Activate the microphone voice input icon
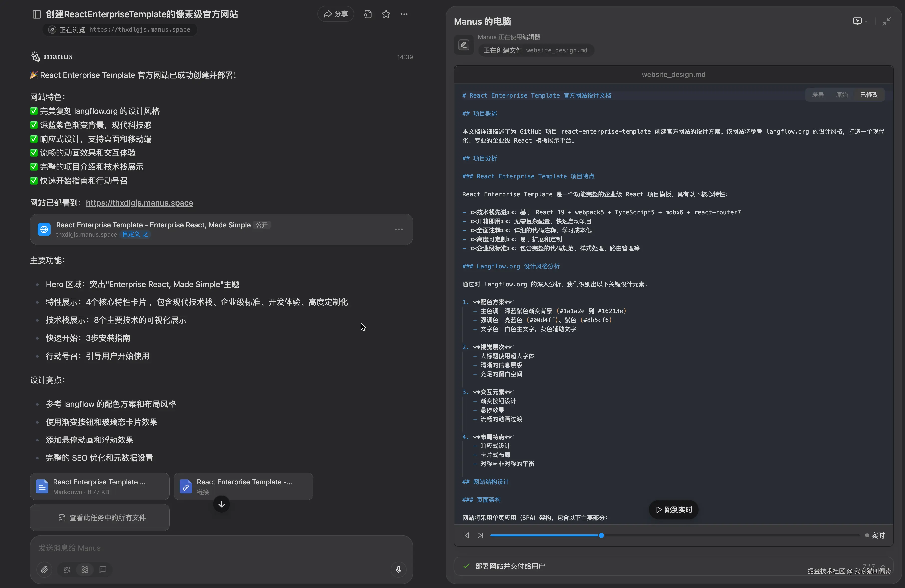905x588 pixels. coord(399,569)
